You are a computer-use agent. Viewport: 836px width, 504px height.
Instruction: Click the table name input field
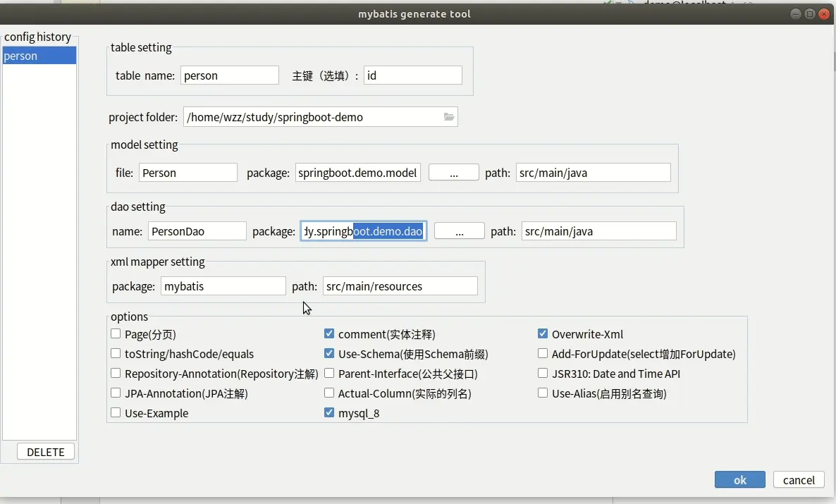click(x=230, y=75)
